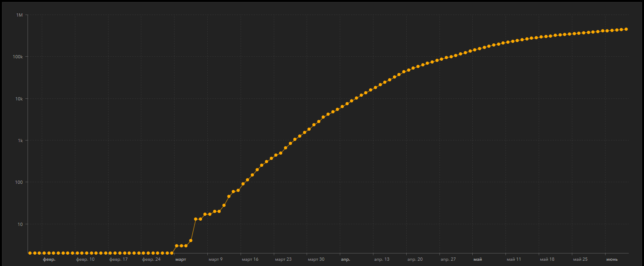This screenshot has height=266, width=644.
Task: Click the '1M' y-axis label
Action: point(19,15)
